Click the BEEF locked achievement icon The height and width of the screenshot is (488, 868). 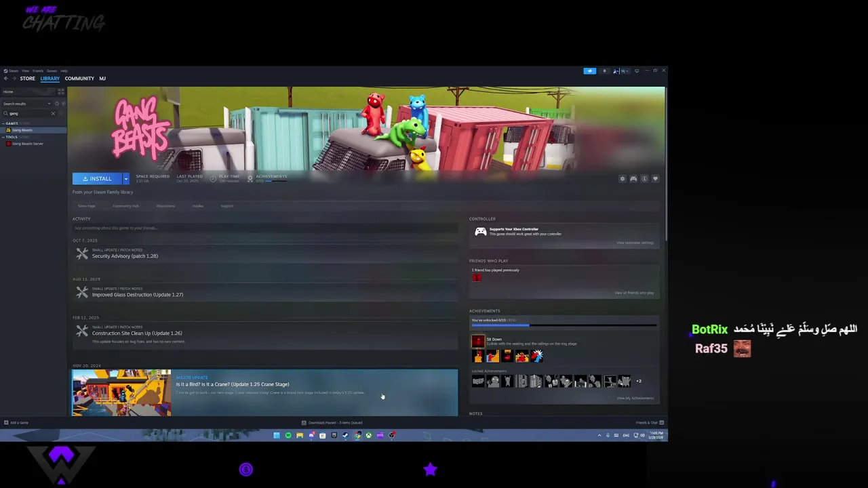tap(478, 382)
